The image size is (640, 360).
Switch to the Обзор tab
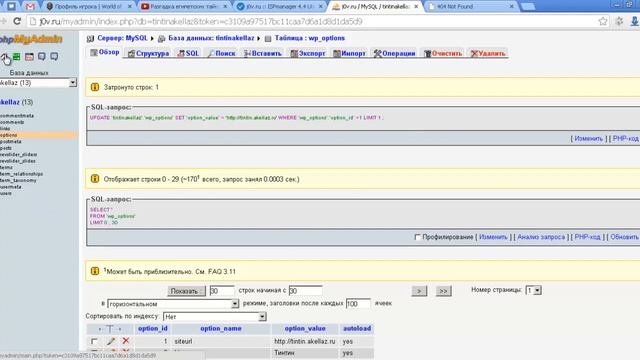click(x=105, y=52)
